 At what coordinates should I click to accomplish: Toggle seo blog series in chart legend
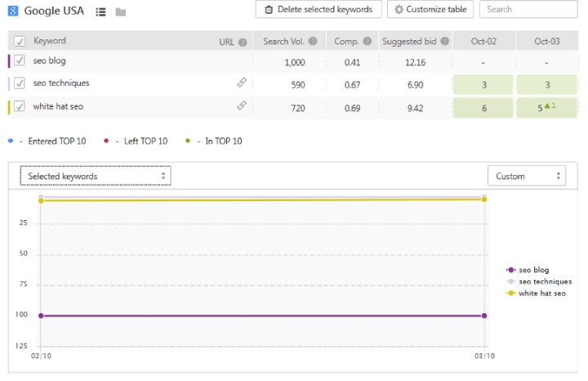point(528,270)
